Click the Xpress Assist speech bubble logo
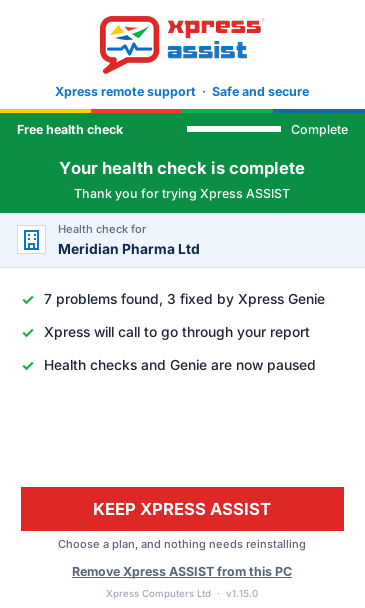This screenshot has height=608, width=365. pyautogui.click(x=130, y=44)
